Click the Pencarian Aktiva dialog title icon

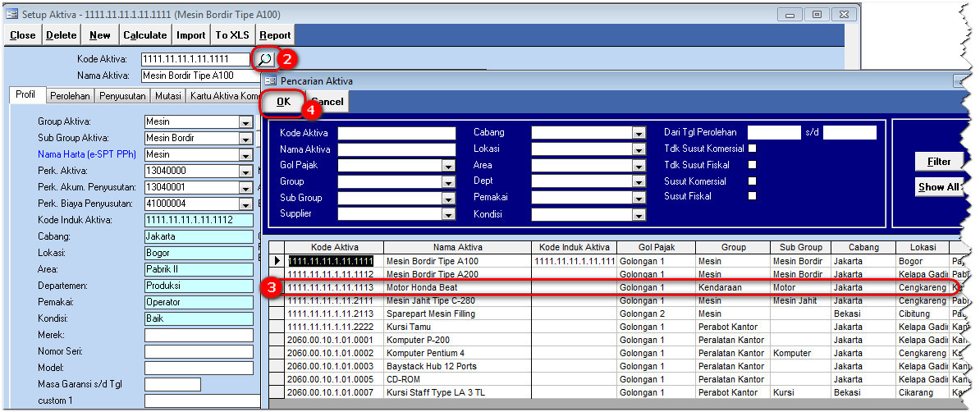[x=270, y=81]
